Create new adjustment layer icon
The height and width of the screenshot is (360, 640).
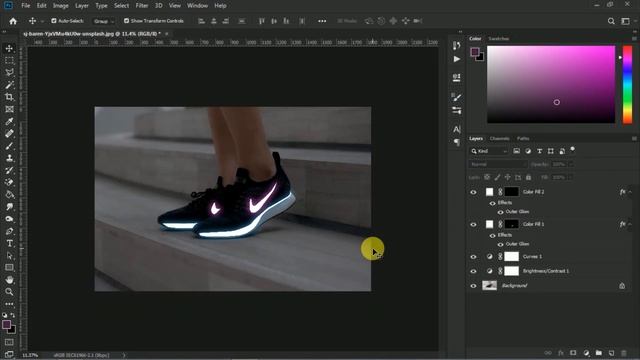[586, 353]
